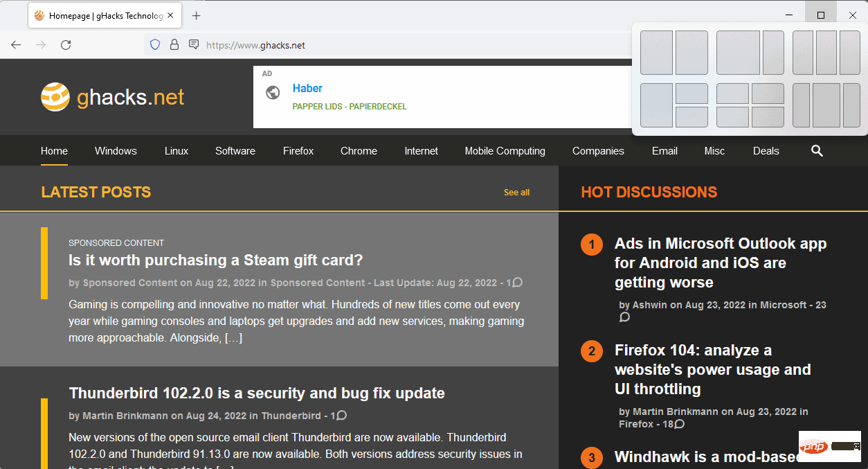Open a new tab with the plus button
The image size is (868, 469).
(x=197, y=15)
